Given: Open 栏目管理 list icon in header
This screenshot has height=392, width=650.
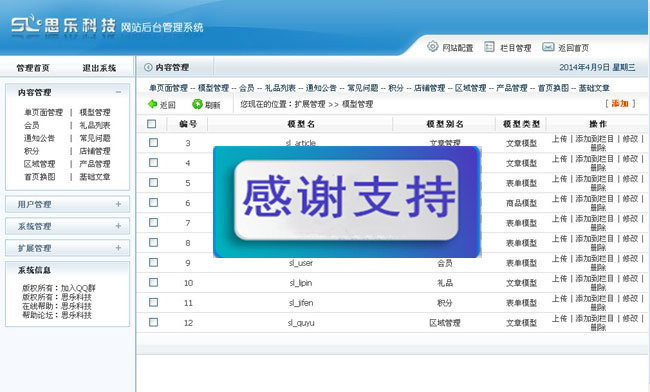Looking at the screenshot, I should [x=490, y=47].
